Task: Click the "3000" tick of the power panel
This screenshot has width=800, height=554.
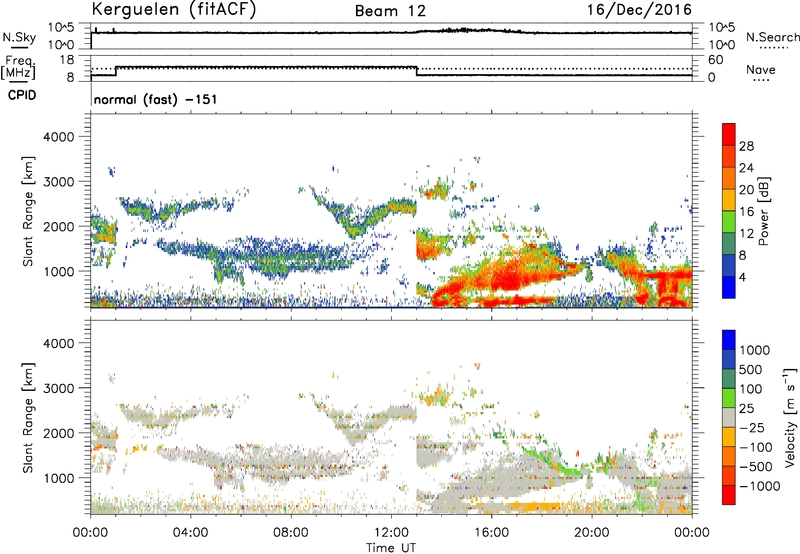Action: [58, 182]
